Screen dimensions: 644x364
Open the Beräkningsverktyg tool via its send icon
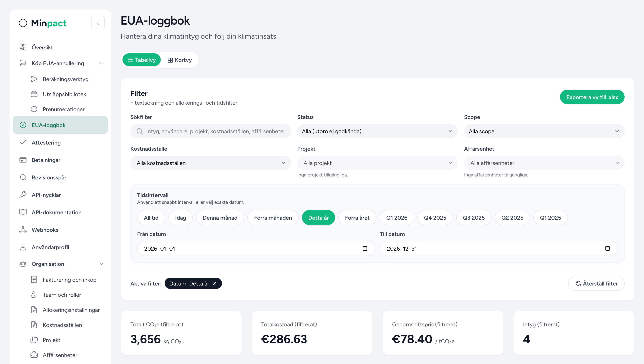click(34, 79)
